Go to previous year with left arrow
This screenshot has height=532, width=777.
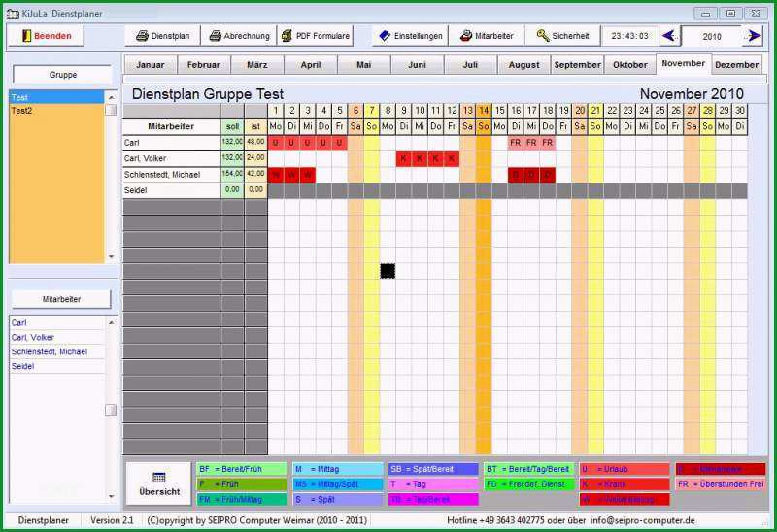point(669,36)
